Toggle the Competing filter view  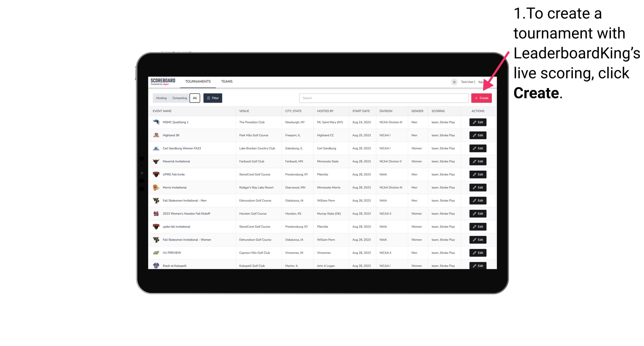[179, 98]
